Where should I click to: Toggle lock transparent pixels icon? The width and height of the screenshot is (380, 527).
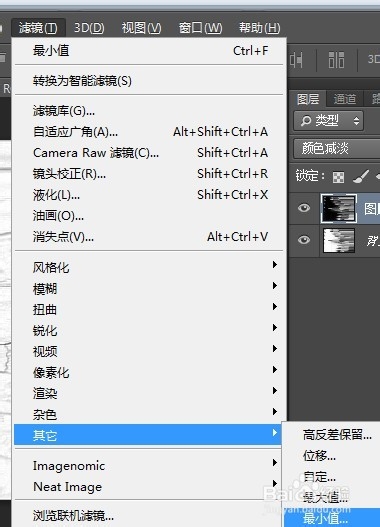[338, 177]
